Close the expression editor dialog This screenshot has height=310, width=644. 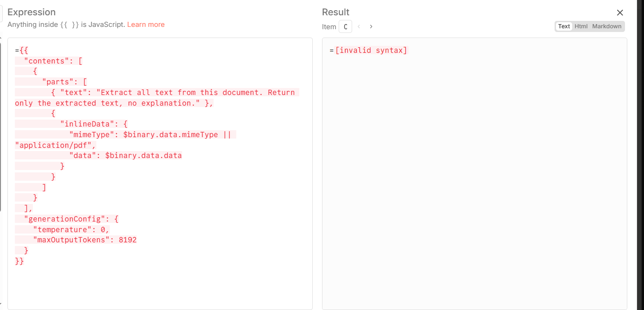[620, 13]
